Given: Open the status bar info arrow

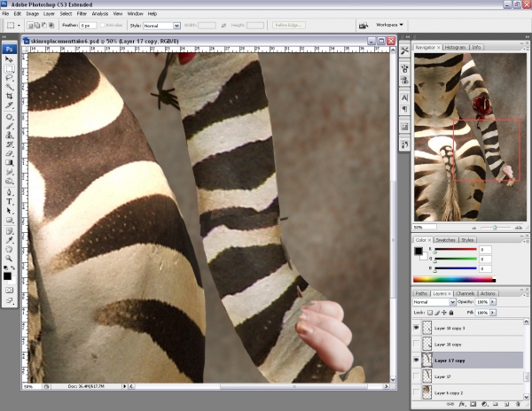Looking at the screenshot, I should click(124, 386).
